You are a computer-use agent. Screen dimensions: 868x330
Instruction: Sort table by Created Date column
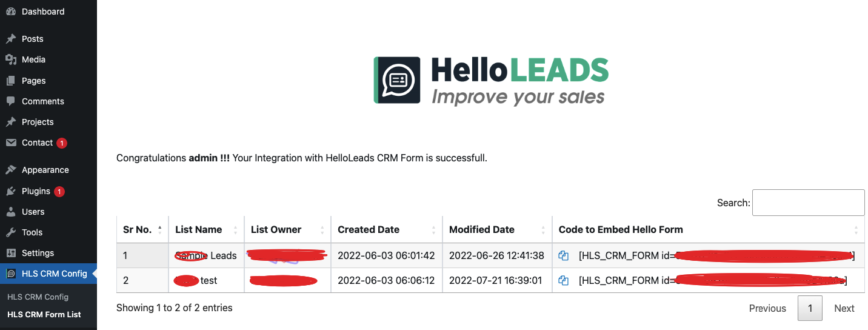pyautogui.click(x=387, y=229)
